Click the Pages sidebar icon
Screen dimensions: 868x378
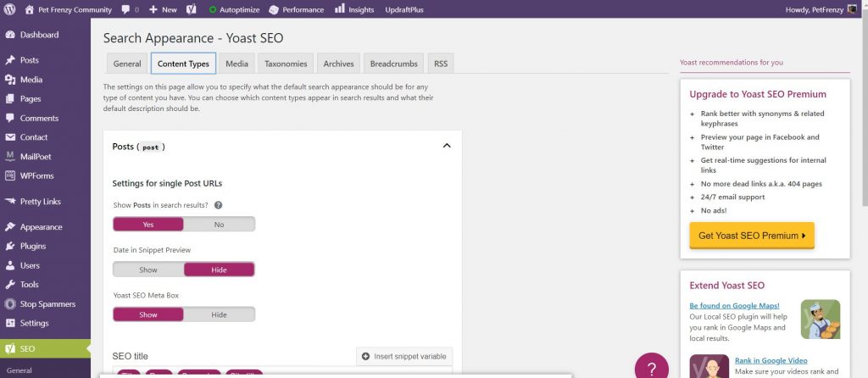10,98
